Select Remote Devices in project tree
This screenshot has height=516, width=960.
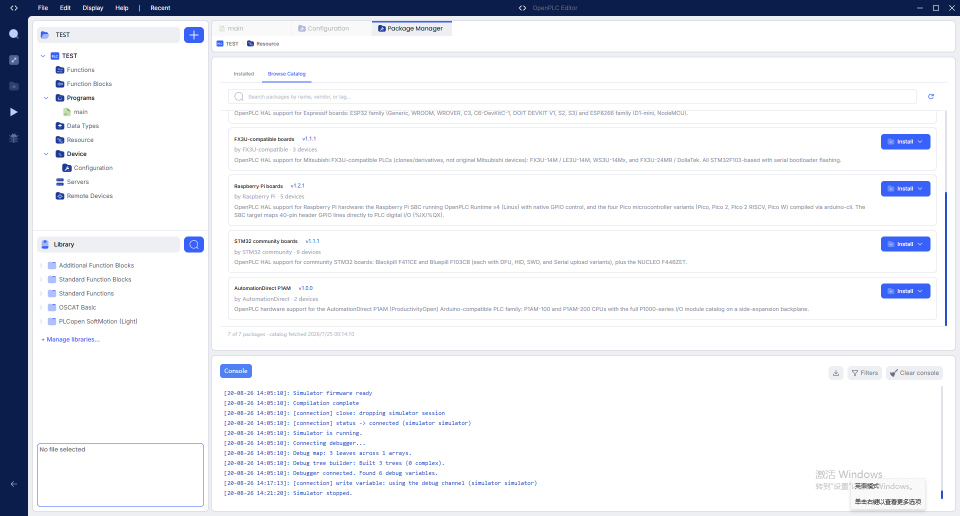[x=89, y=196]
